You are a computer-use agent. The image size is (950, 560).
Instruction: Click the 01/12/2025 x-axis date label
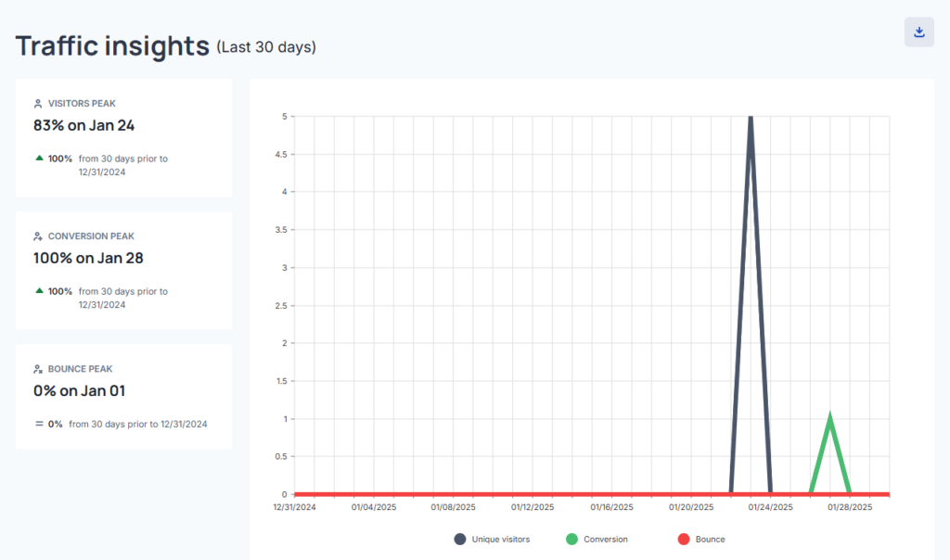[533, 507]
